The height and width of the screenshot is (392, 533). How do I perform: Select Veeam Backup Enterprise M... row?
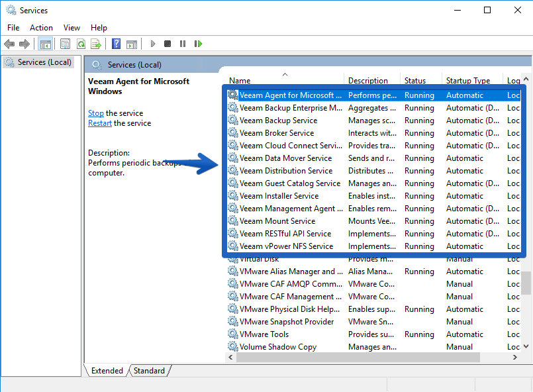[x=373, y=107]
